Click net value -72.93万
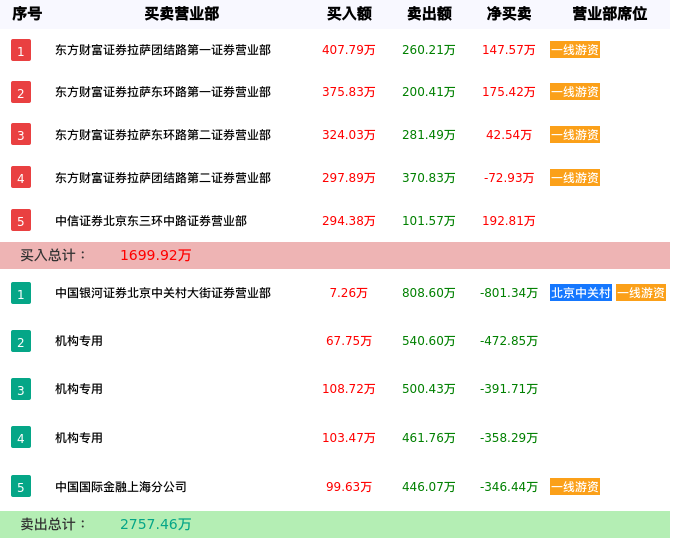Image resolution: width=676 pixels, height=540 pixels. (509, 178)
